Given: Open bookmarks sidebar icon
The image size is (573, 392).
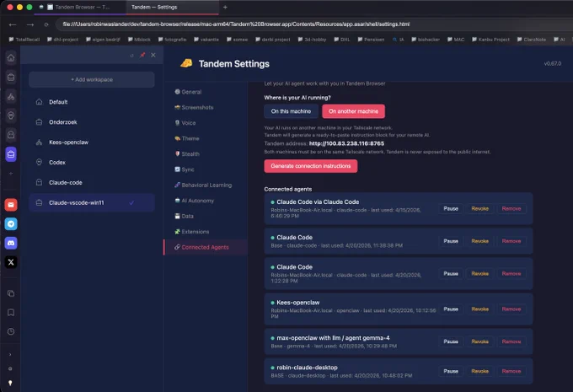Looking at the screenshot, I should point(11,312).
